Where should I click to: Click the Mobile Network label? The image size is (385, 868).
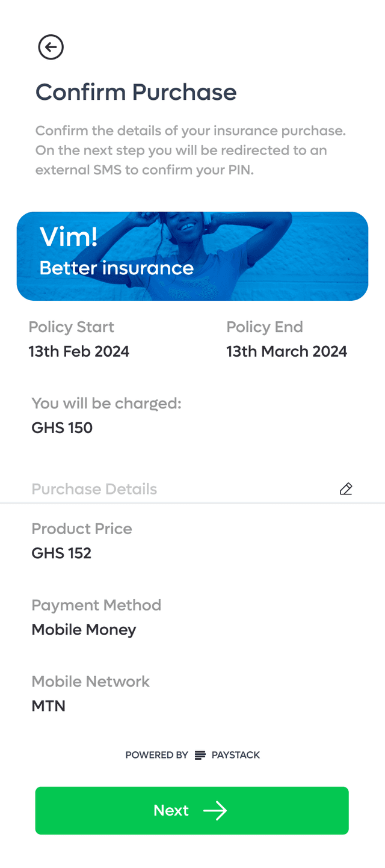(91, 682)
